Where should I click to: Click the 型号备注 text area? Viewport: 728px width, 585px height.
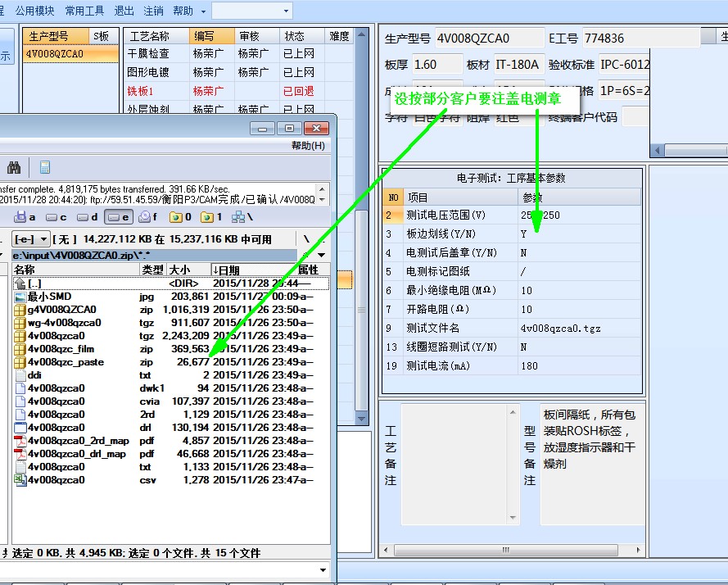(x=592, y=465)
